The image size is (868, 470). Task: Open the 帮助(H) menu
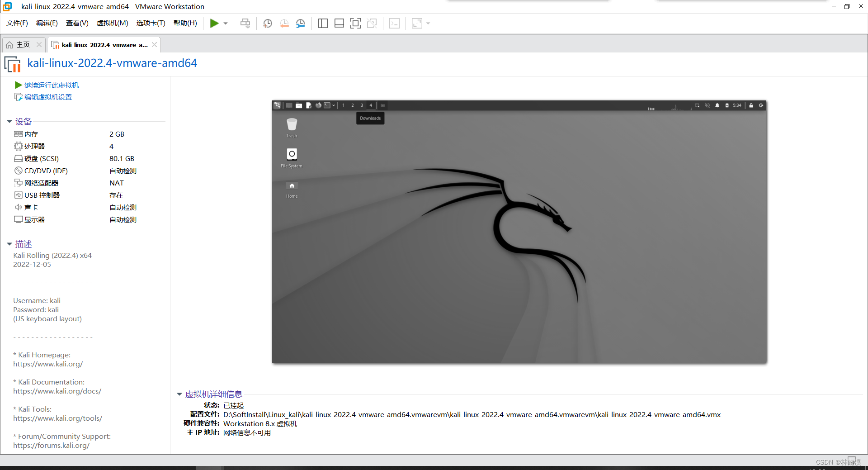pyautogui.click(x=185, y=23)
